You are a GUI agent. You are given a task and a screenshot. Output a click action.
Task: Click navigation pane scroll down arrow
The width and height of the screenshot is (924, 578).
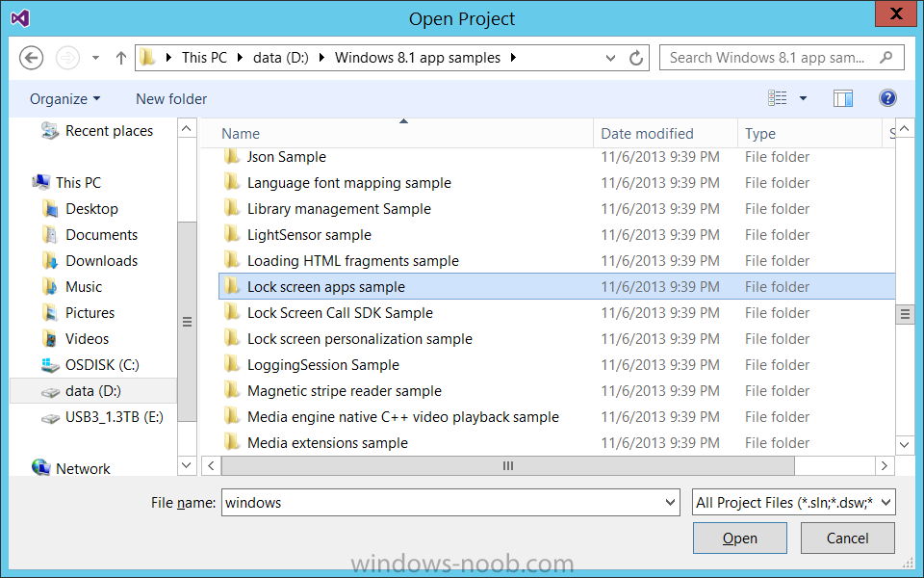point(187,465)
